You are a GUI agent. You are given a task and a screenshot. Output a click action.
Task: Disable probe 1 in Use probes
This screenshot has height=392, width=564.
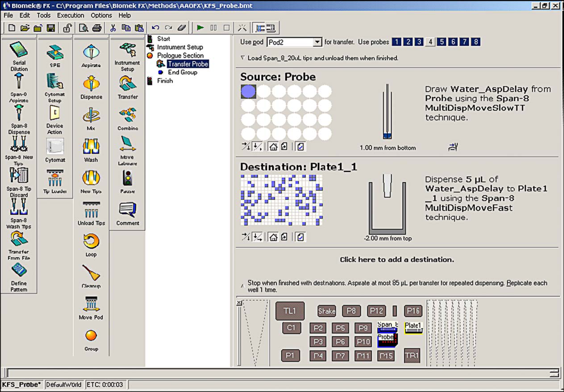pyautogui.click(x=396, y=42)
